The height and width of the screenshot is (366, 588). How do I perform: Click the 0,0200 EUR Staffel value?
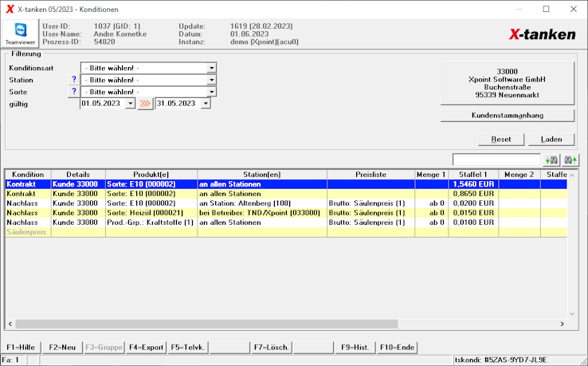[x=473, y=203]
